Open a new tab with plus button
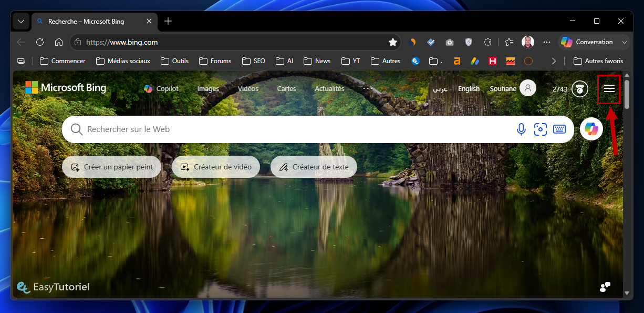This screenshot has height=313, width=644. click(x=168, y=21)
